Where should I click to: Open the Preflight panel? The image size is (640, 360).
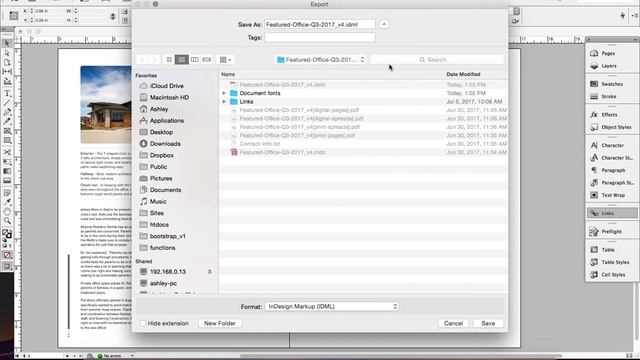(x=612, y=231)
